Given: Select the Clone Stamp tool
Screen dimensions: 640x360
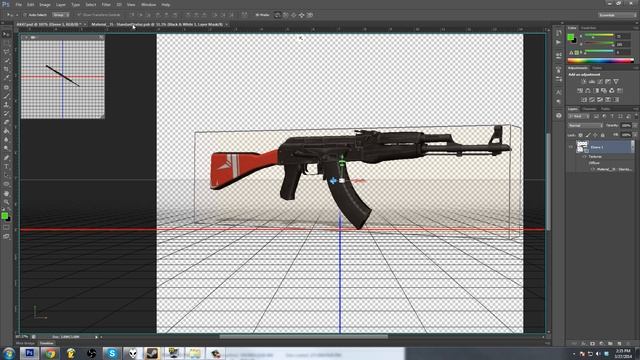Looking at the screenshot, I should tap(6, 105).
